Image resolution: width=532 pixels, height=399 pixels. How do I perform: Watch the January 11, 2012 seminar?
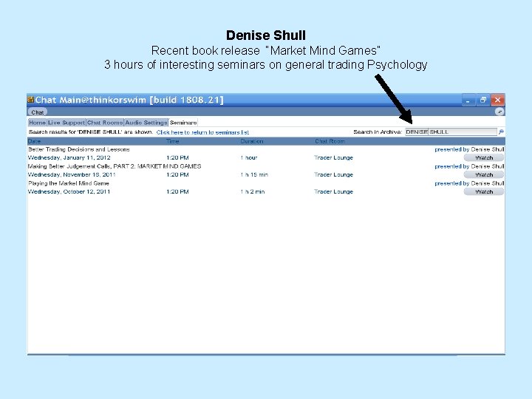coord(484,157)
